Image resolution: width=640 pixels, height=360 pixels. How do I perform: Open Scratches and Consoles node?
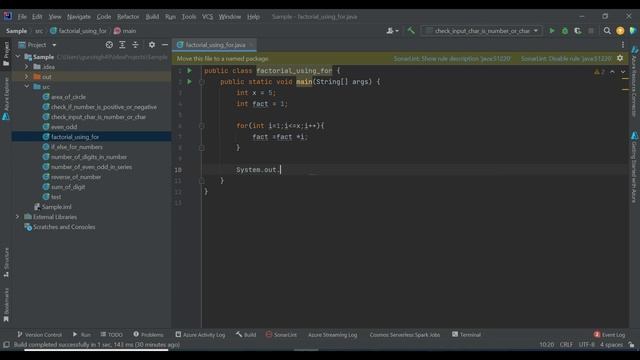(64, 227)
